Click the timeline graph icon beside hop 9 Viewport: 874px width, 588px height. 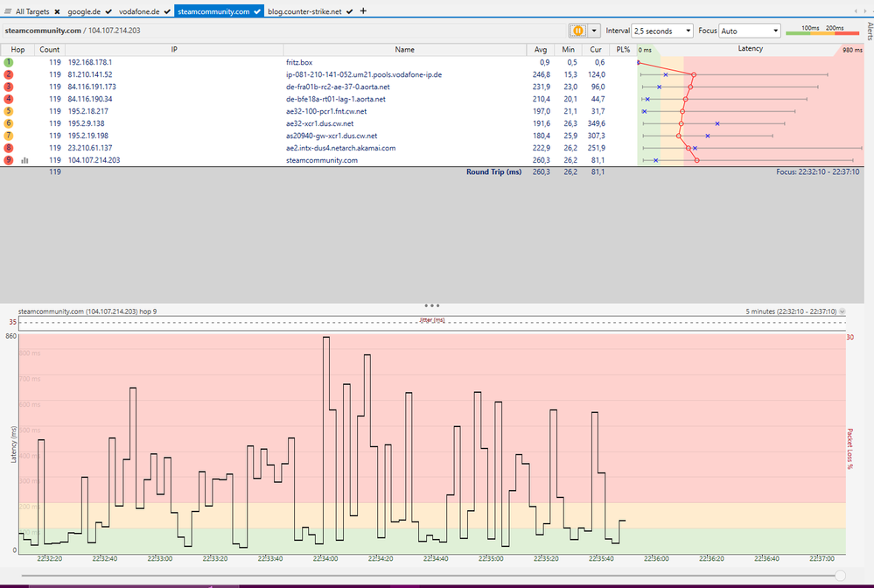pos(24,161)
